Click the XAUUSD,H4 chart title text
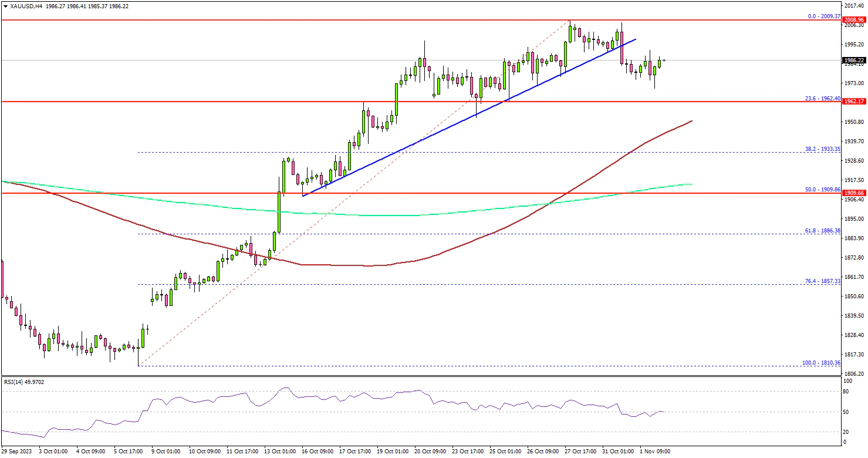 click(x=21, y=6)
